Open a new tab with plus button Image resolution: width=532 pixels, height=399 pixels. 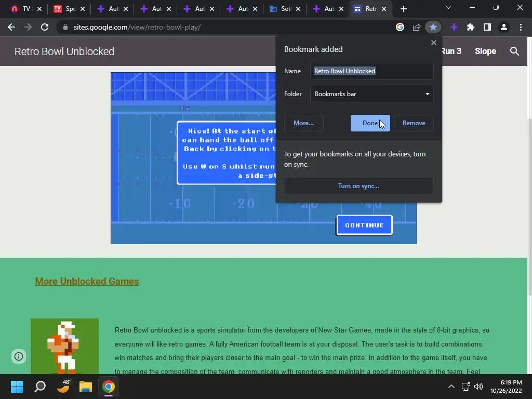point(403,9)
